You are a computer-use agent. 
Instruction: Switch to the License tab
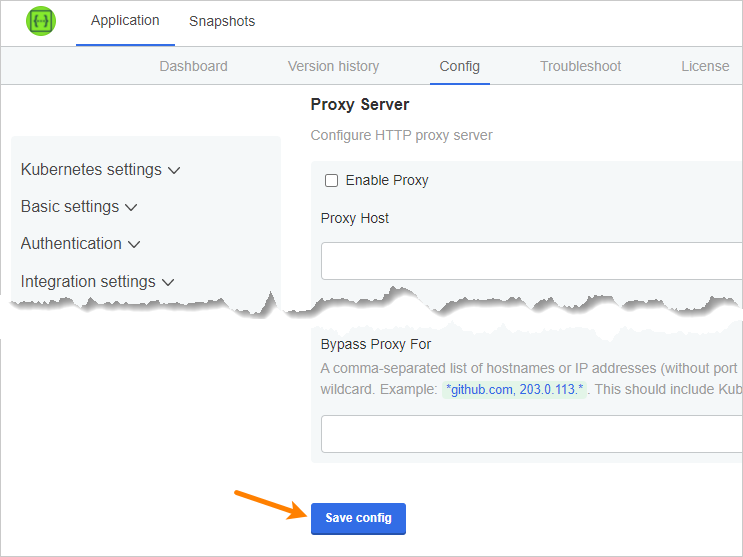(x=705, y=66)
